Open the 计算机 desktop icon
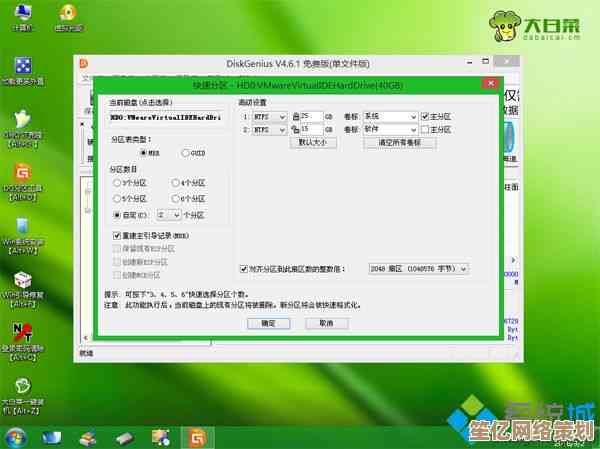This screenshot has width=600, height=449. coord(20,15)
